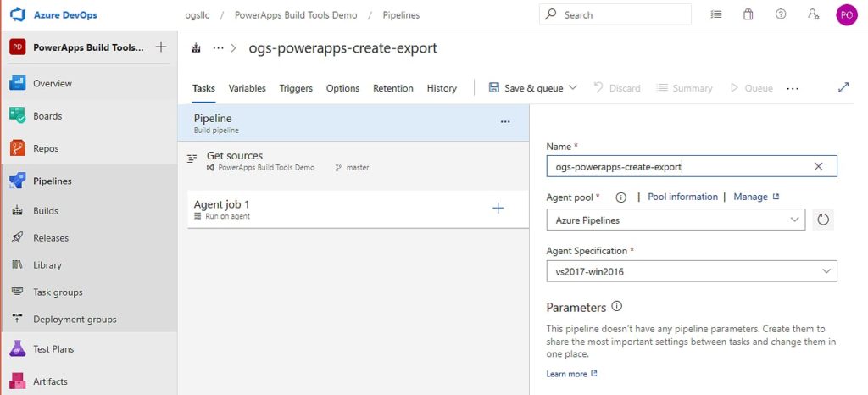This screenshot has width=868, height=395.
Task: Click the Agent pool info icon
Action: pyautogui.click(x=620, y=197)
